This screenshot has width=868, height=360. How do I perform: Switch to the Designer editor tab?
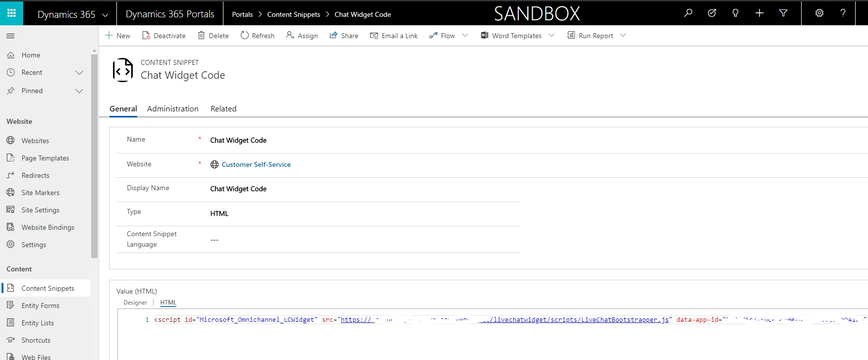pos(135,303)
